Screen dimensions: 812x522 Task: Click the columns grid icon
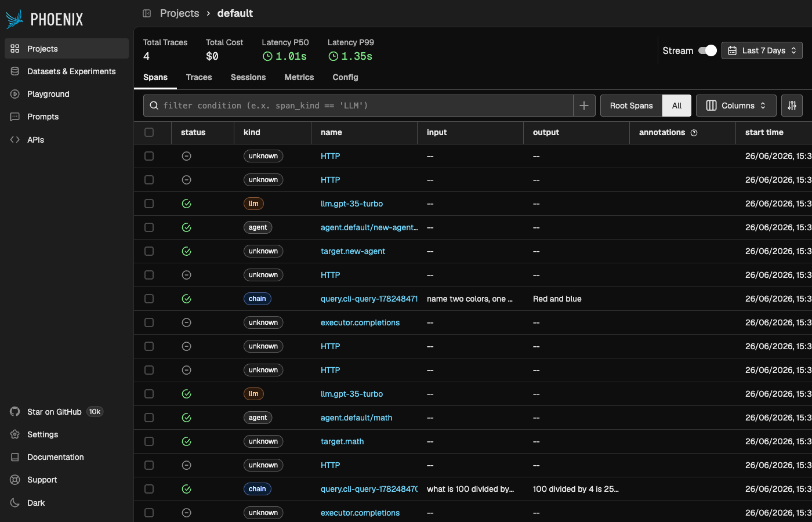(x=711, y=106)
